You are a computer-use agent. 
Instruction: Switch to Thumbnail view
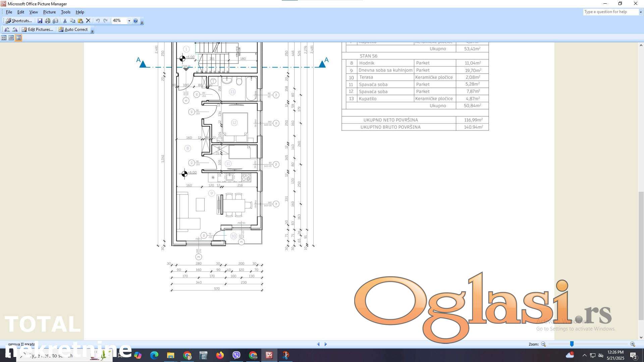(4, 38)
